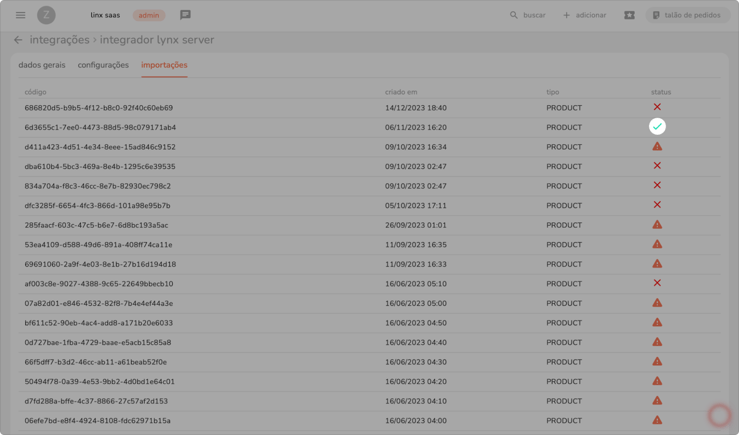Click warning icon for 09/10/2023 16:34 import

tap(657, 147)
